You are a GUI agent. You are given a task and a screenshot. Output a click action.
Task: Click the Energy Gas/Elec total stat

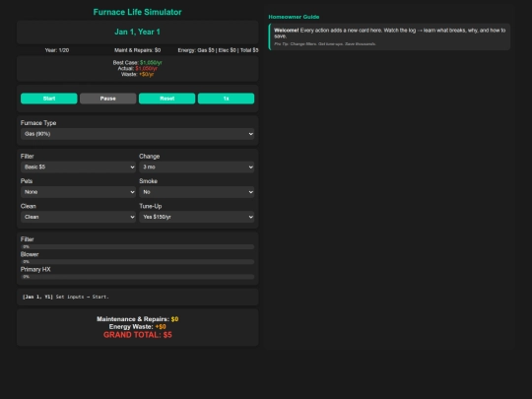(x=218, y=50)
